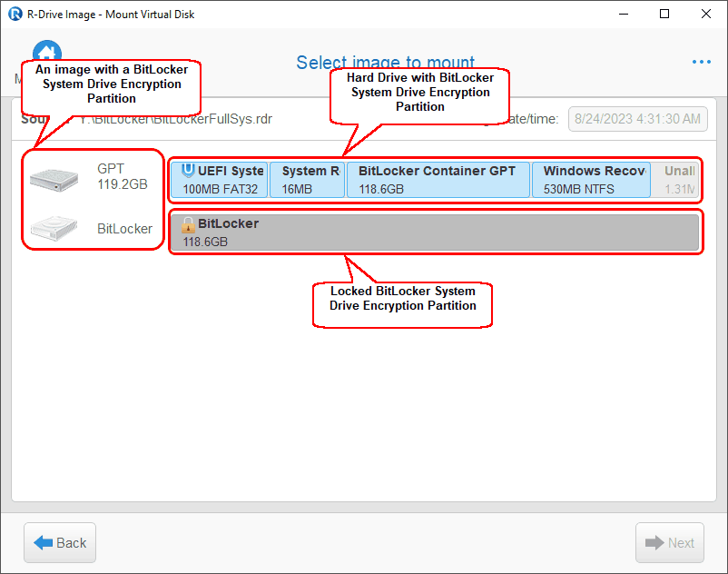This screenshot has height=574, width=728.
Task: Click the padlock icon on BitLocker partition
Action: point(188,224)
